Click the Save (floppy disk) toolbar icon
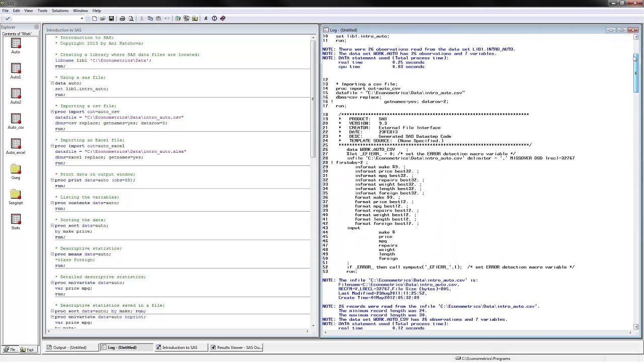Screen dimensions: 644x362 tap(111, 19)
